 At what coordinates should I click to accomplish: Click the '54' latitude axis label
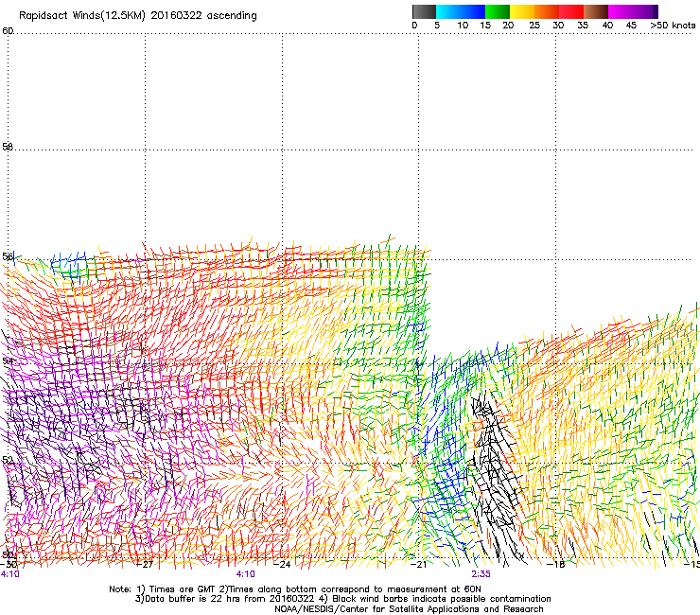coord(8,360)
